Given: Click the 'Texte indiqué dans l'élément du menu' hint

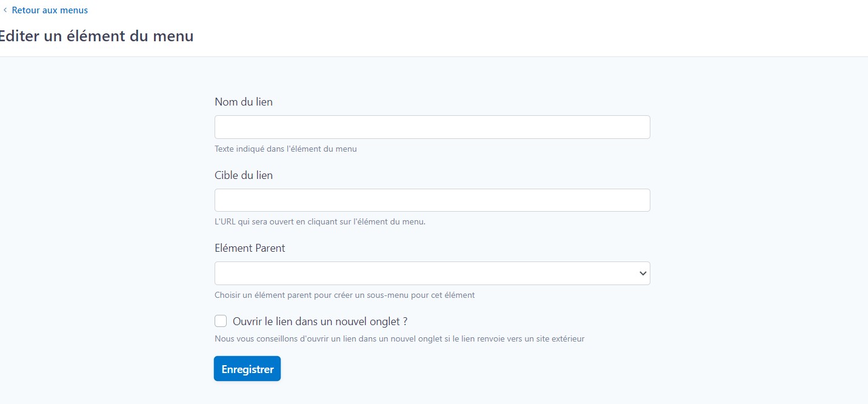Looking at the screenshot, I should (285, 149).
